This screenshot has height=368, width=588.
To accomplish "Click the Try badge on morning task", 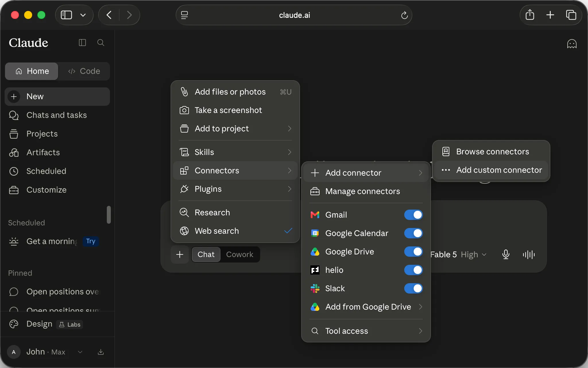I will (91, 241).
